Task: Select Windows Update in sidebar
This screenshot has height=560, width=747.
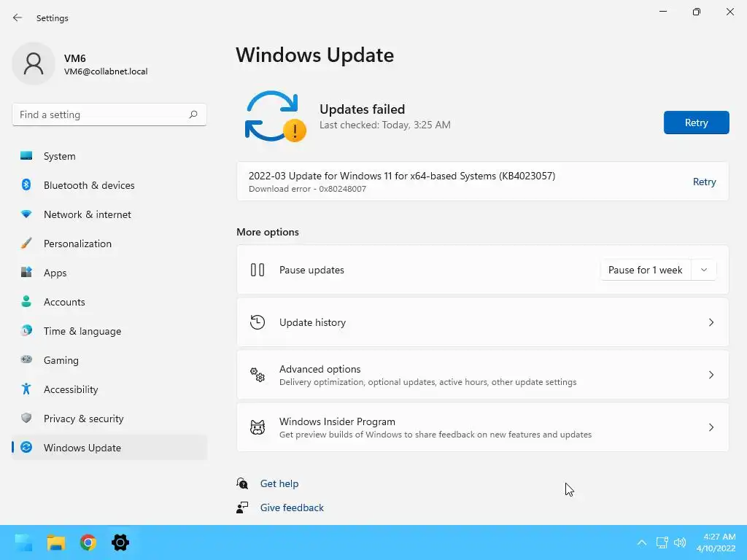Action: pyautogui.click(x=109, y=447)
